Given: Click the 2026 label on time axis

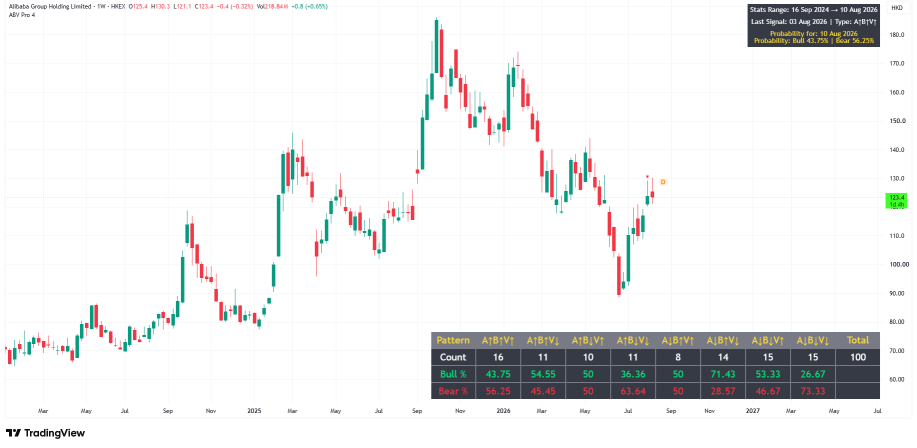Looking at the screenshot, I should (504, 411).
